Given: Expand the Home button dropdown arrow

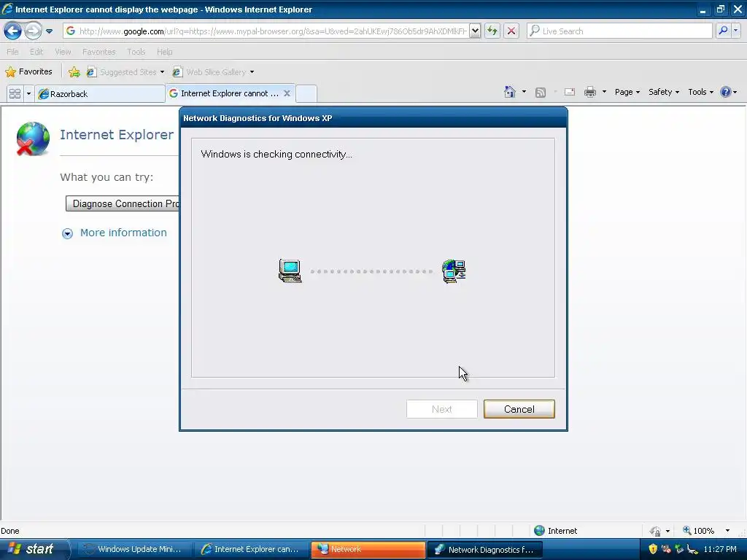Looking at the screenshot, I should click(524, 92).
